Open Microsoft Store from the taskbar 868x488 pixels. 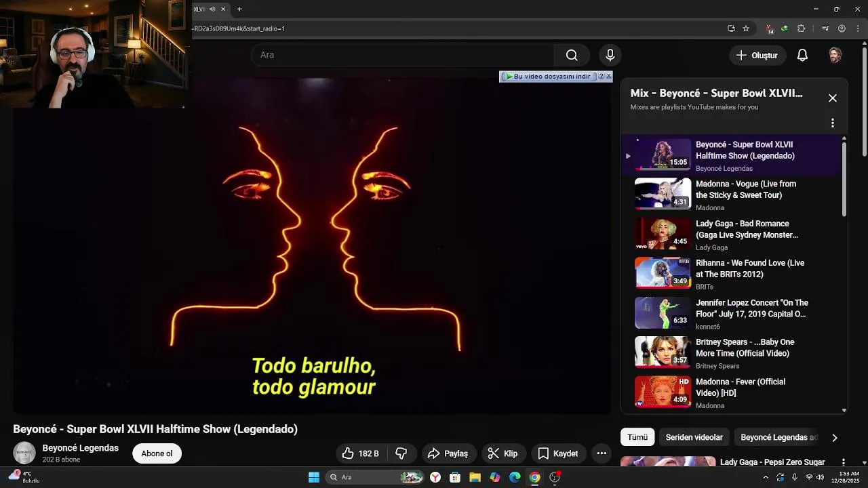(455, 477)
